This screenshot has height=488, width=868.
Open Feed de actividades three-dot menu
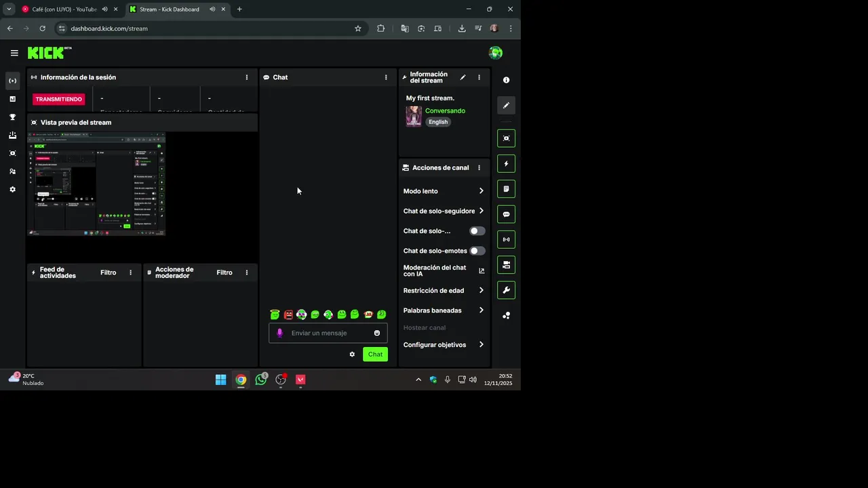pos(131,272)
